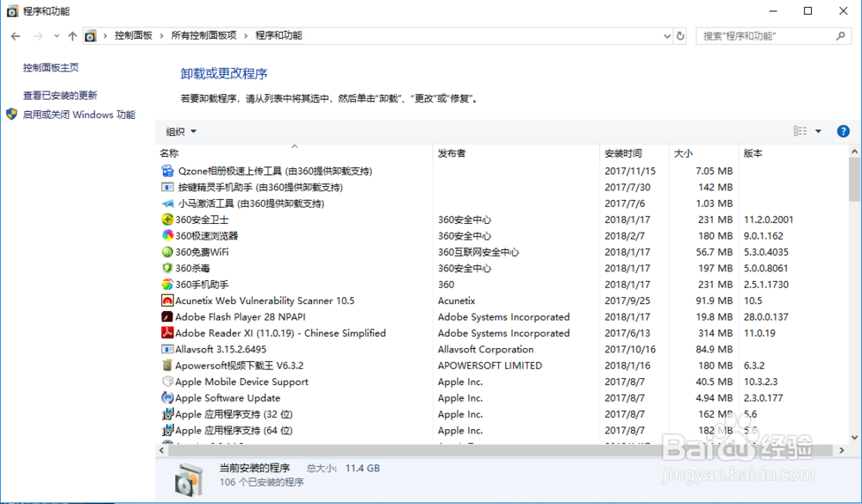Sort by the 发布者 column header
This screenshot has width=862, height=504.
coord(516,152)
